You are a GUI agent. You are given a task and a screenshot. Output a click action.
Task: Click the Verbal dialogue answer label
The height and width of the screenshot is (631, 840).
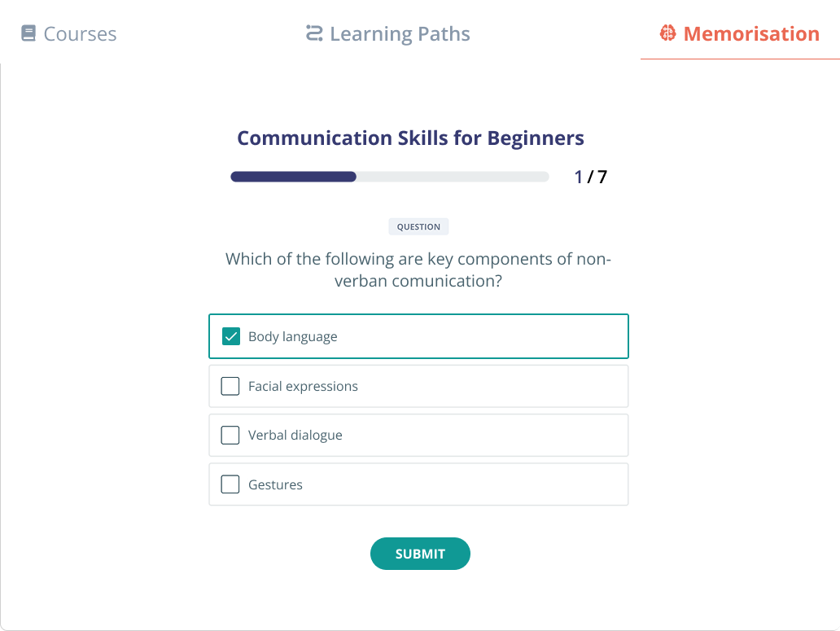point(295,435)
